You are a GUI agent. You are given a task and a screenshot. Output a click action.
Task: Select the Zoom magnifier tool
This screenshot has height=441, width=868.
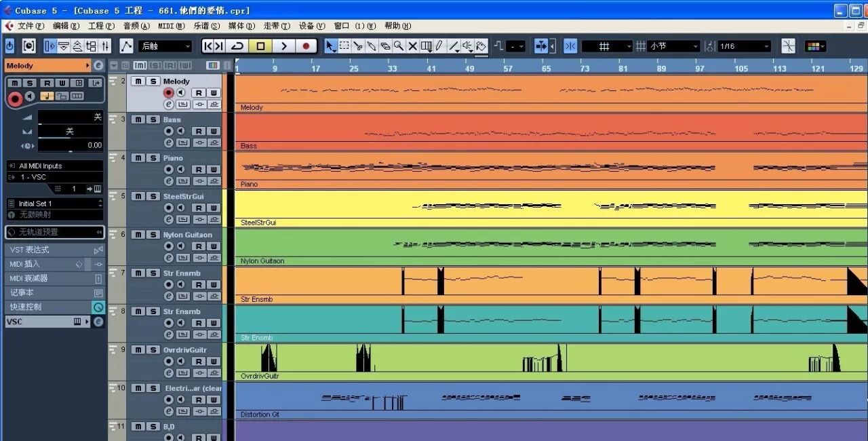(x=399, y=46)
